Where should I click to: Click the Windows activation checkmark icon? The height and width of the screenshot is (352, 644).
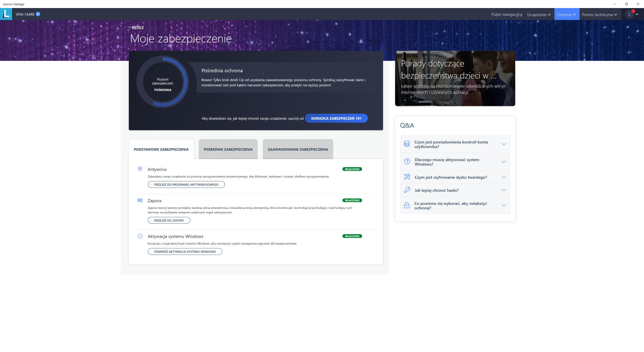(140, 236)
